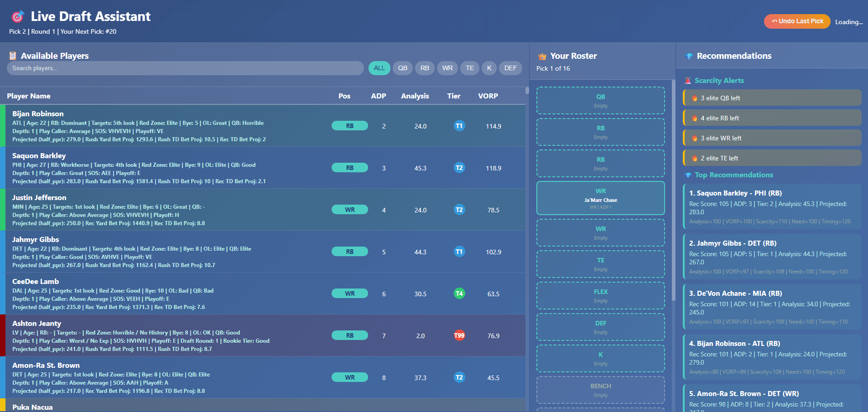The height and width of the screenshot is (412, 868).
Task: Click the roster panel vertical scrollbar
Action: point(674,191)
